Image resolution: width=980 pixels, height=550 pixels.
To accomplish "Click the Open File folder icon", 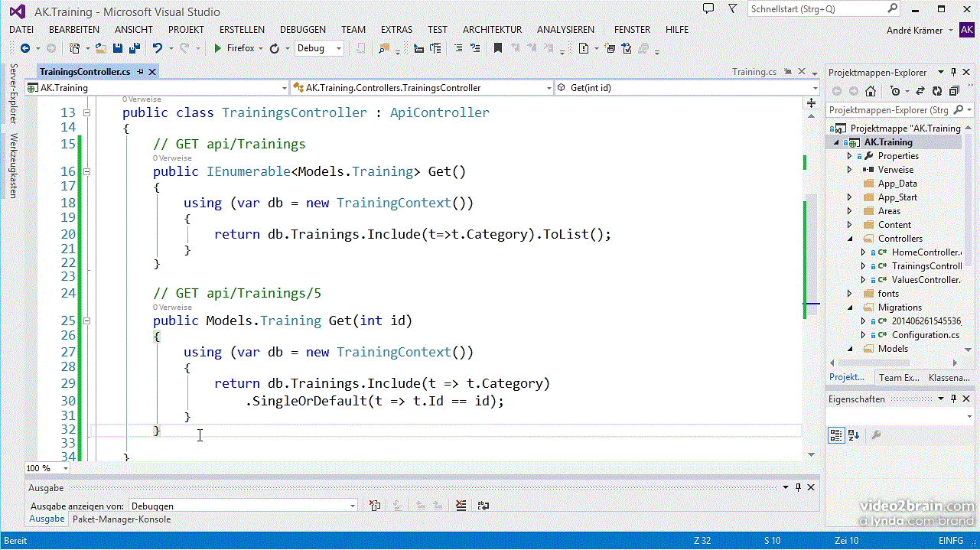I will click(x=101, y=48).
